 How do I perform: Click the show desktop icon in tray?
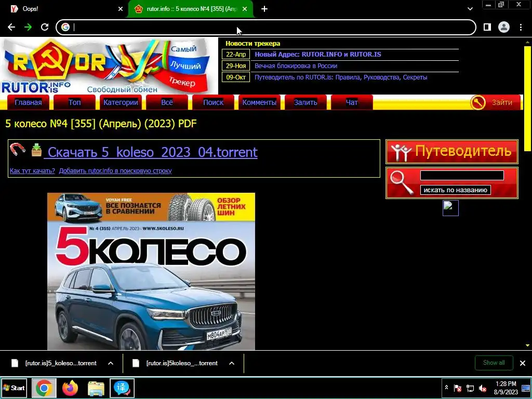click(x=526, y=388)
